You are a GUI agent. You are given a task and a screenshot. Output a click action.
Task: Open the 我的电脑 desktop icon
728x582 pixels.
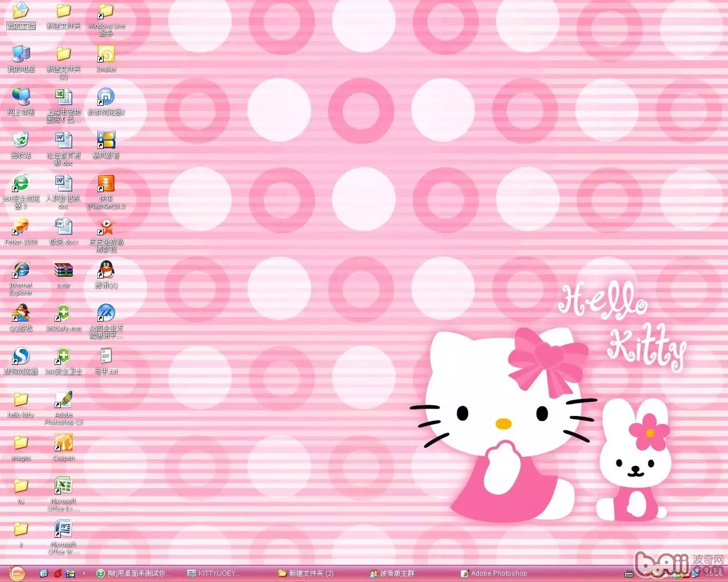pyautogui.click(x=20, y=59)
